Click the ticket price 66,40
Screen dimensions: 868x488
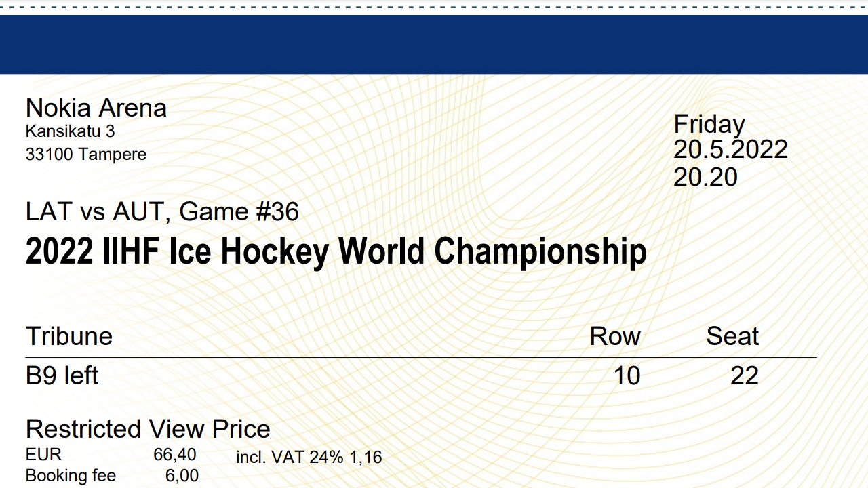coord(175,455)
